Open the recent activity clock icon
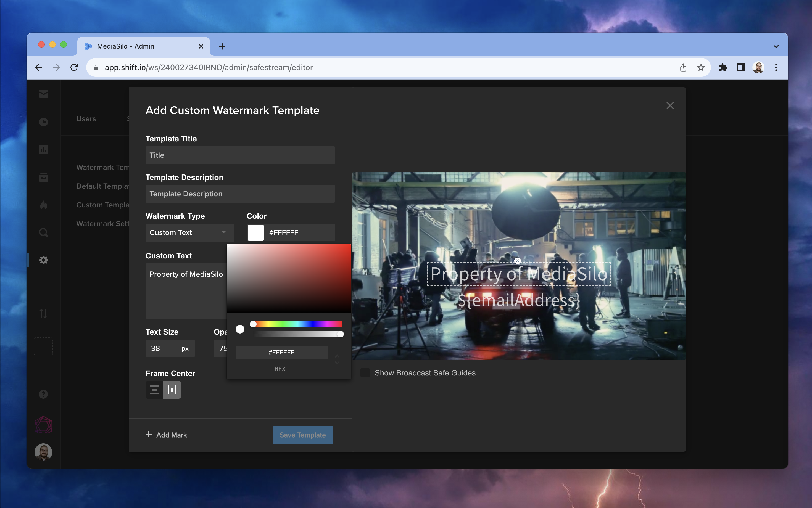The width and height of the screenshot is (812, 508). coord(43,122)
